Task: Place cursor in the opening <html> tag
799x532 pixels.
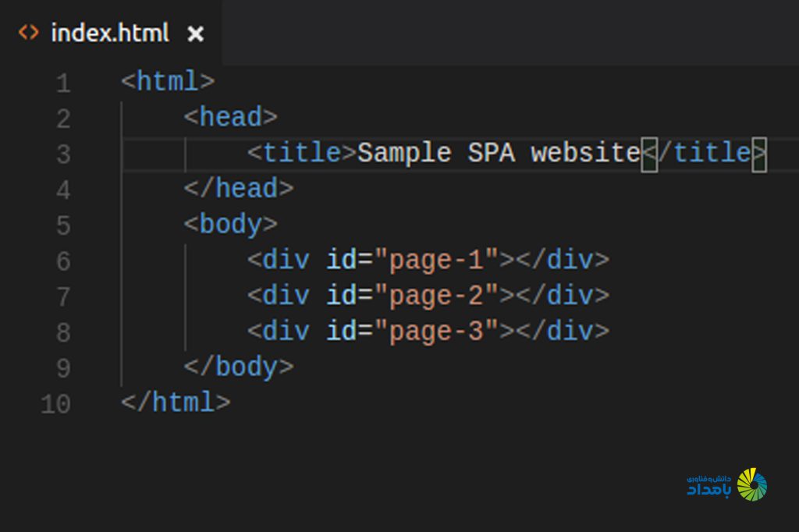Action: (x=168, y=82)
